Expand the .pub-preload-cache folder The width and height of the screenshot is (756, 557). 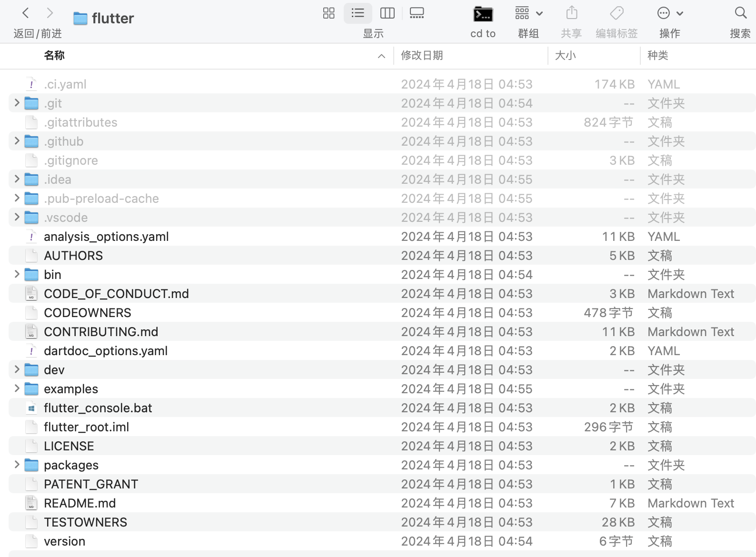[17, 198]
